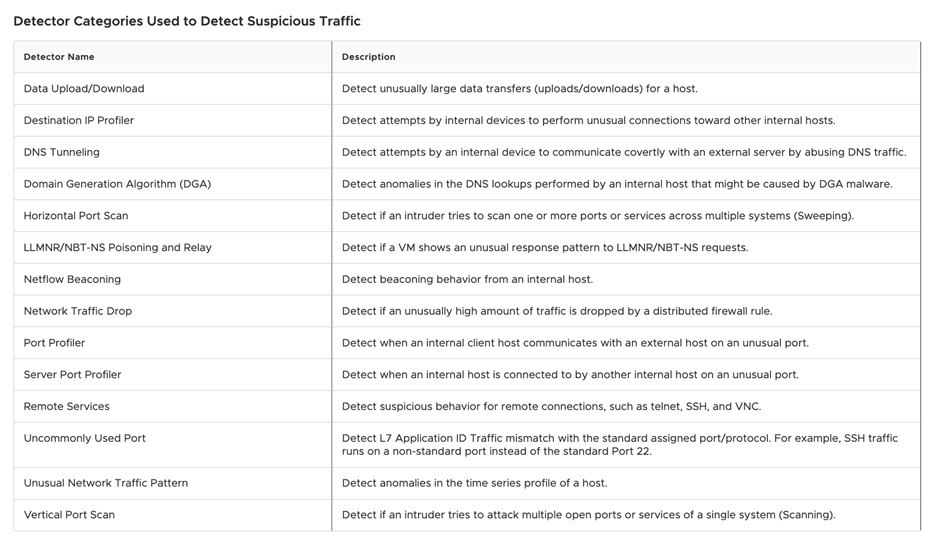Click the description about distributed firewall rule drops
936x547 pixels.
tap(557, 311)
